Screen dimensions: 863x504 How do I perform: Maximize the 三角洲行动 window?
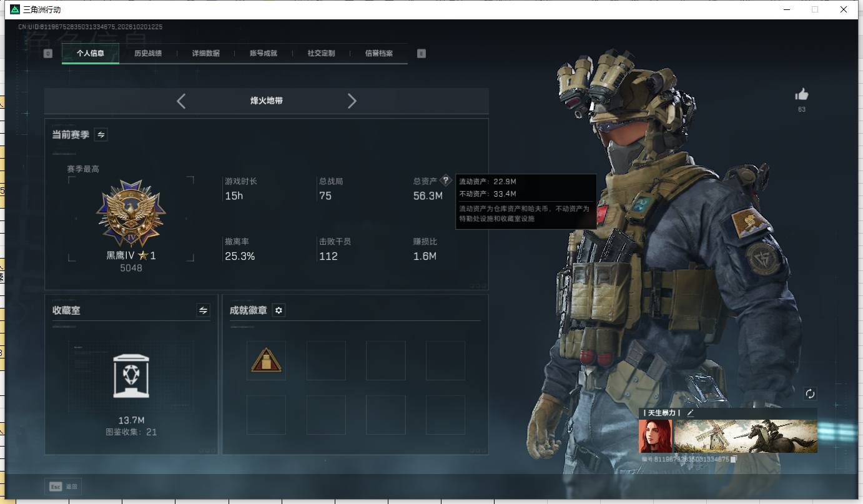pos(815,9)
